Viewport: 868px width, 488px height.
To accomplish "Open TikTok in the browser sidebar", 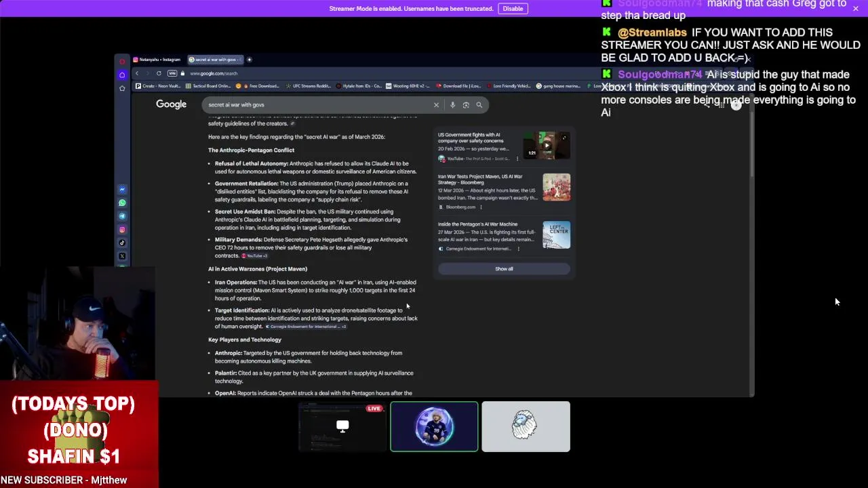I will 122,243.
